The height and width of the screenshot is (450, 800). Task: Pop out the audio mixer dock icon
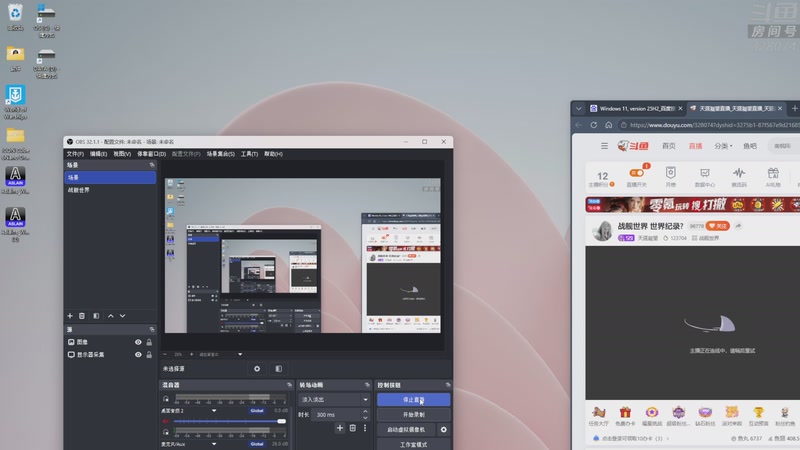click(289, 385)
